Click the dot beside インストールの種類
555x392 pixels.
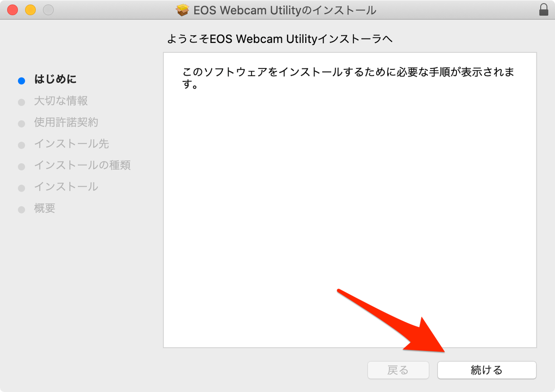tap(21, 165)
